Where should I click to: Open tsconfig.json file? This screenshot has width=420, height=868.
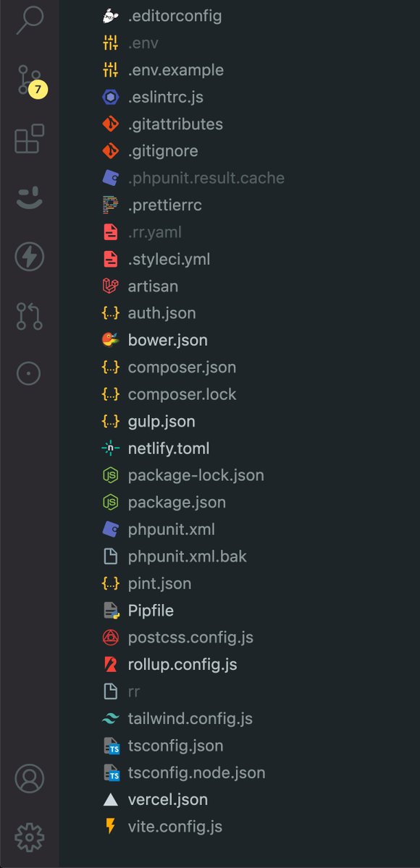pyautogui.click(x=176, y=746)
